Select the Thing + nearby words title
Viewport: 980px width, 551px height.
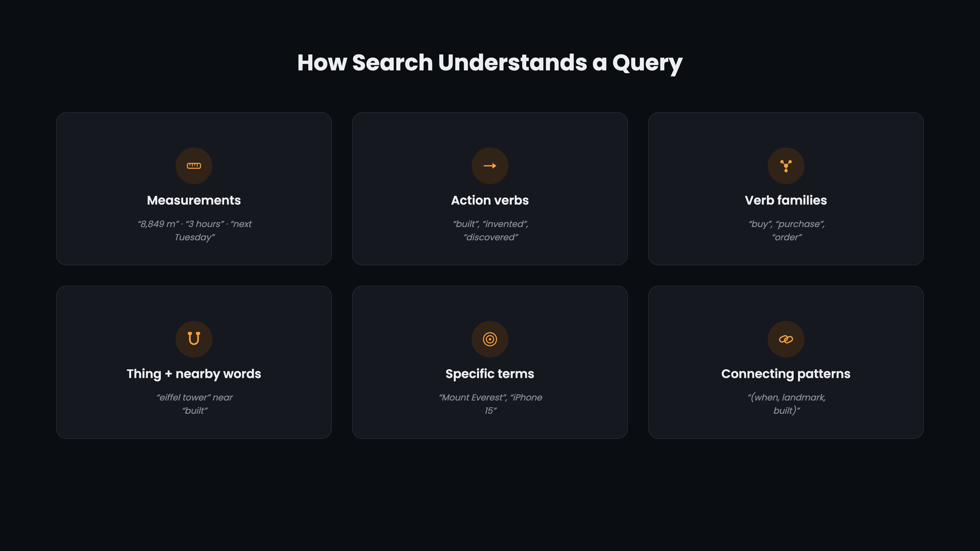coord(194,374)
